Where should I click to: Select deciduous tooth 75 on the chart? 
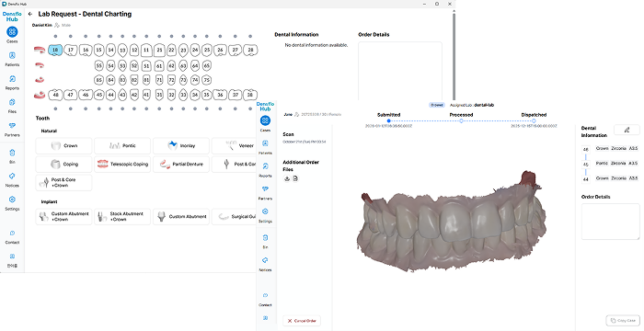(207, 80)
